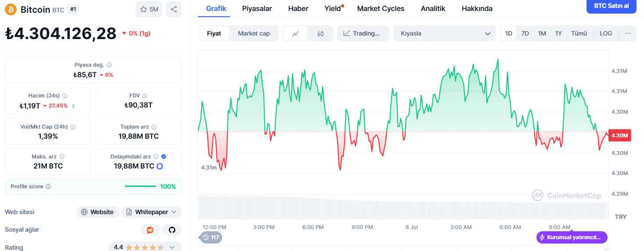Select Fiyat price view toggle

(x=214, y=33)
